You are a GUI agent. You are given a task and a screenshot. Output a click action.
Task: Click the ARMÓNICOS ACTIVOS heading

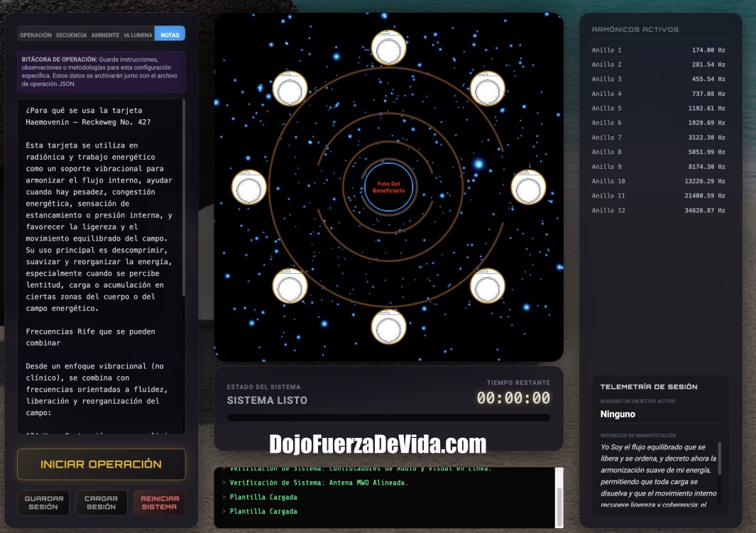tap(635, 29)
